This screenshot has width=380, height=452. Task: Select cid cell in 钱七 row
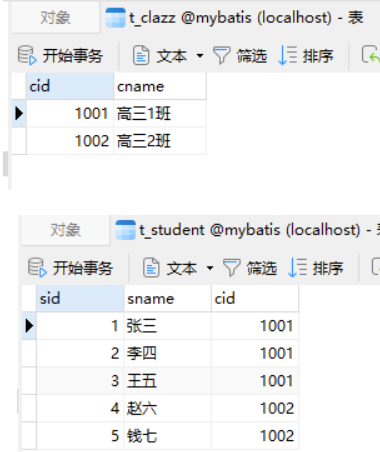[x=255, y=436]
